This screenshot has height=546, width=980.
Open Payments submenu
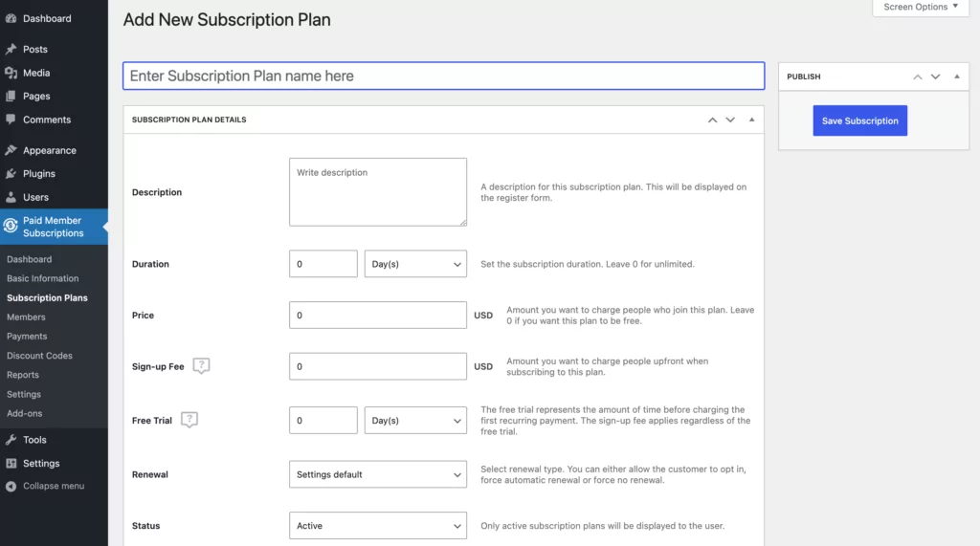(27, 336)
